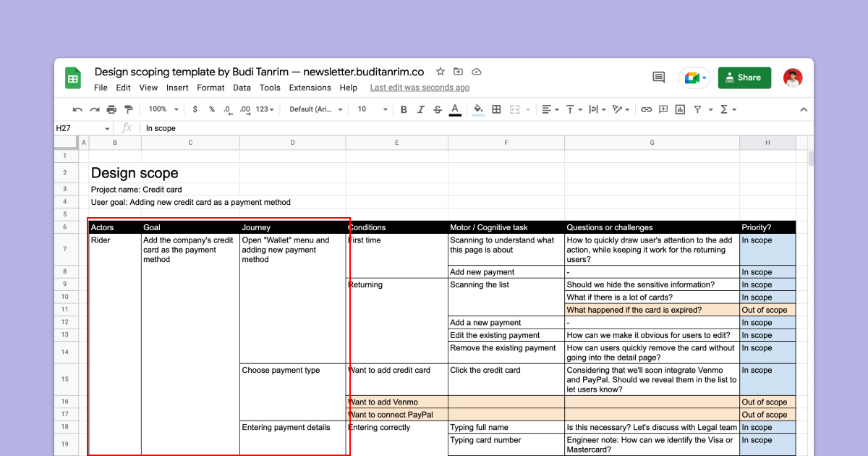Open the fill color picker
The height and width of the screenshot is (456, 868).
coord(477,109)
